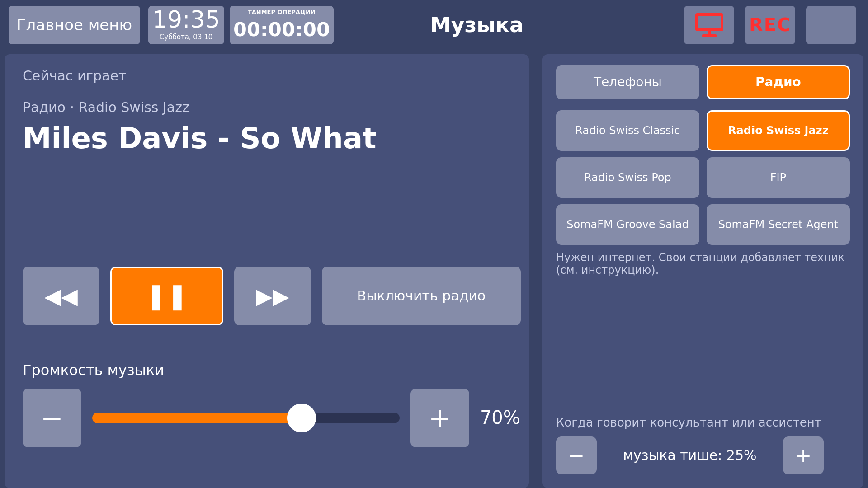868x488 pixels.
Task: Click the Сейчас играет heading
Action: [74, 76]
